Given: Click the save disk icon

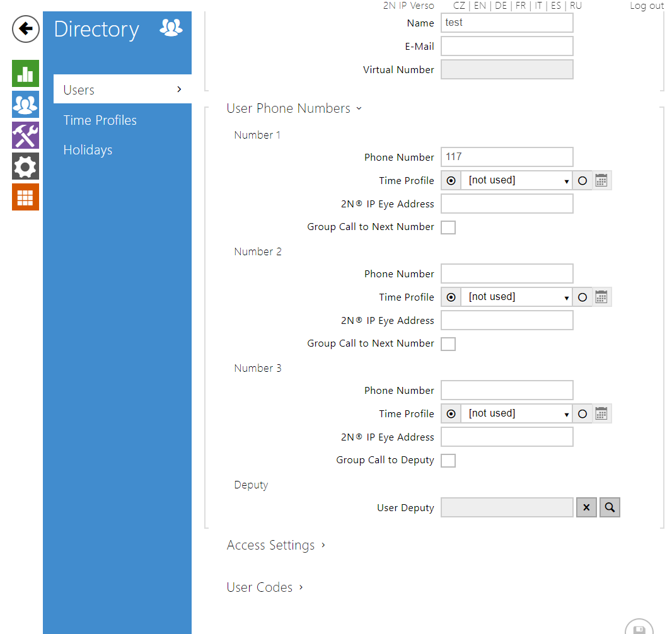Looking at the screenshot, I should (639, 629).
